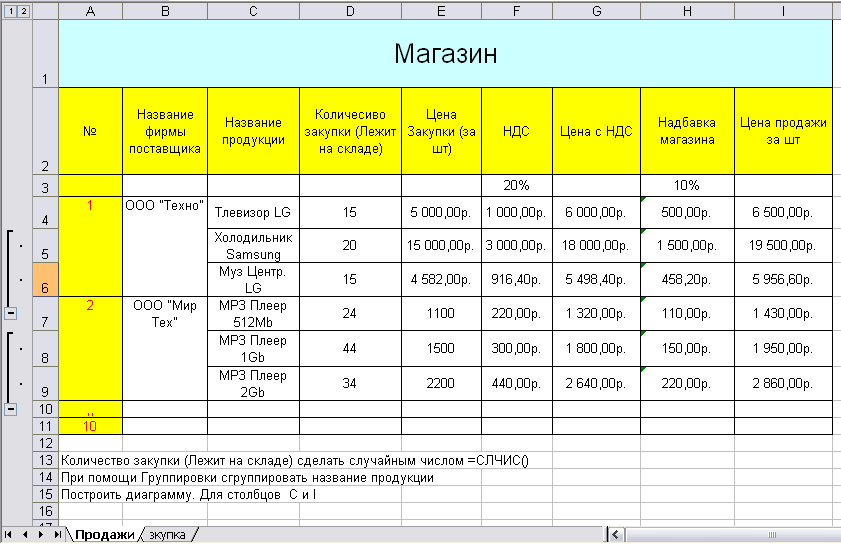Click the 5 956,60р. cell

tap(783, 280)
